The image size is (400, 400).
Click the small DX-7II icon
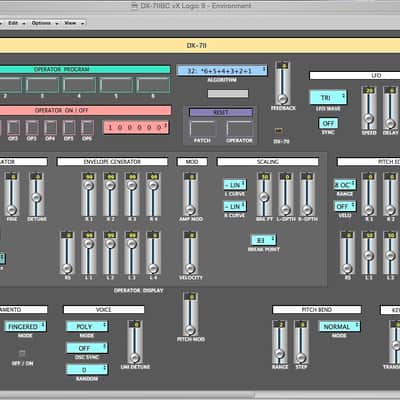(x=279, y=131)
